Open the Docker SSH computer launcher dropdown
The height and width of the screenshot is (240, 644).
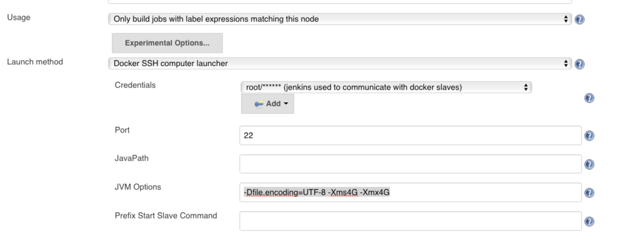[x=340, y=63]
